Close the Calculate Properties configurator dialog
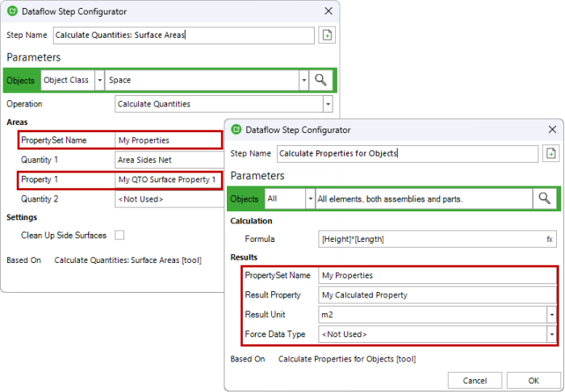Viewport: 565px width, 392px height. [552, 130]
